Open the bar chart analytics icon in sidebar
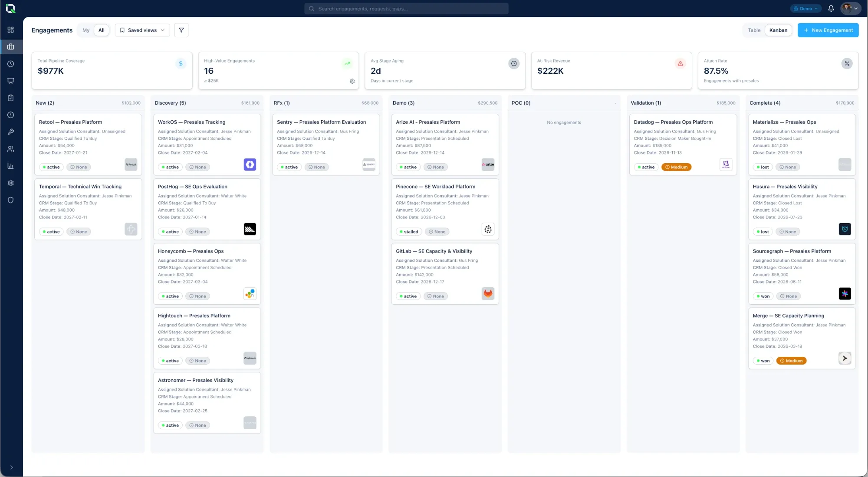Viewport: 868px width, 477px height. [11, 166]
